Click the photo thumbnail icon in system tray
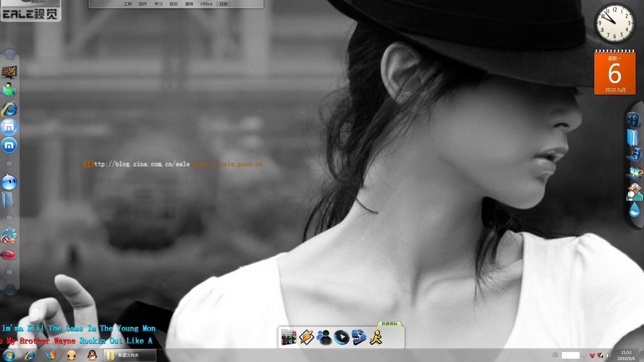 pos(600,356)
